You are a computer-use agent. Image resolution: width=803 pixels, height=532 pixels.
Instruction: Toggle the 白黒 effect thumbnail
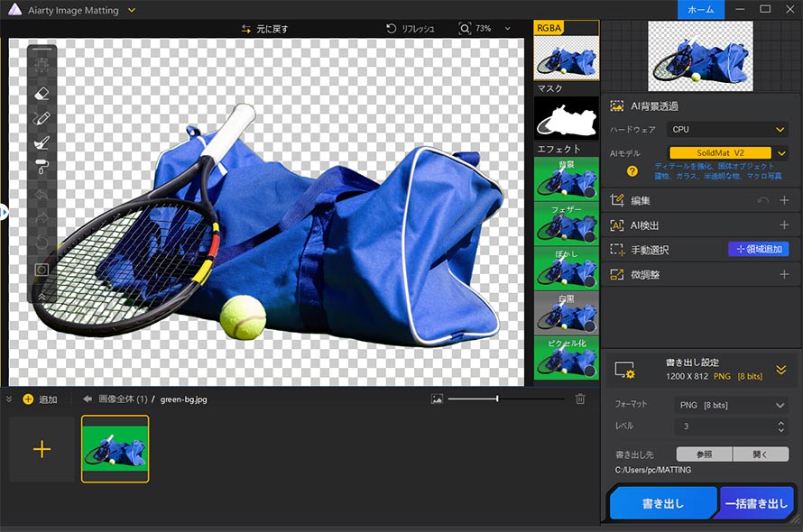coord(566,312)
